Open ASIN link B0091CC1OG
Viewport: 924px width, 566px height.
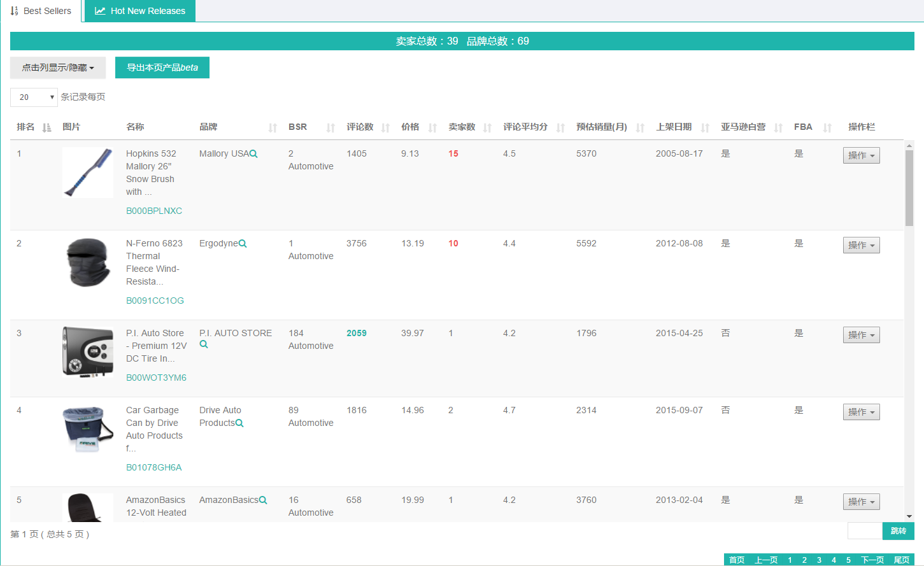click(155, 301)
